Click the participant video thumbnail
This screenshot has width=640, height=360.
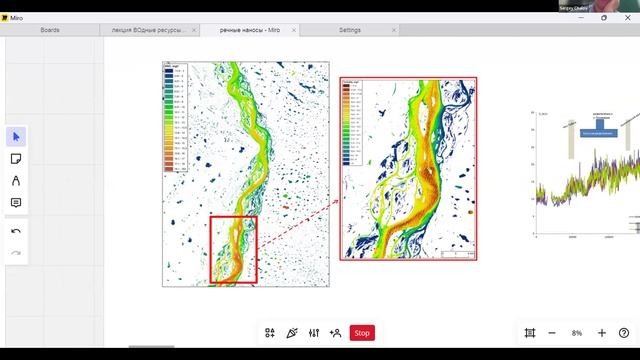coord(599,6)
